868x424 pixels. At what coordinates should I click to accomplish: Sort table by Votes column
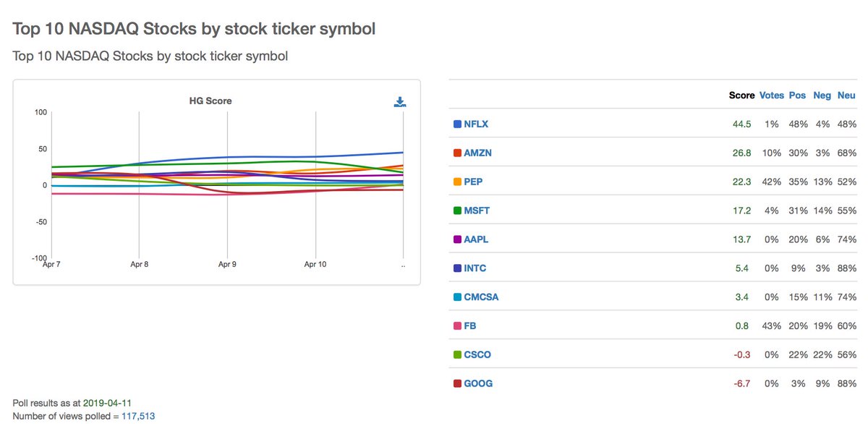[772, 96]
